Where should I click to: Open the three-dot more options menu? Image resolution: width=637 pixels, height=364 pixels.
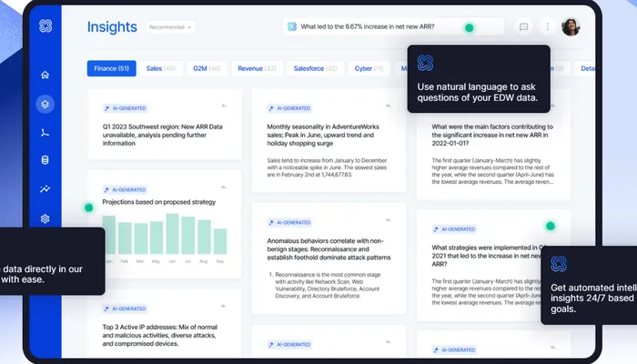coord(547,27)
